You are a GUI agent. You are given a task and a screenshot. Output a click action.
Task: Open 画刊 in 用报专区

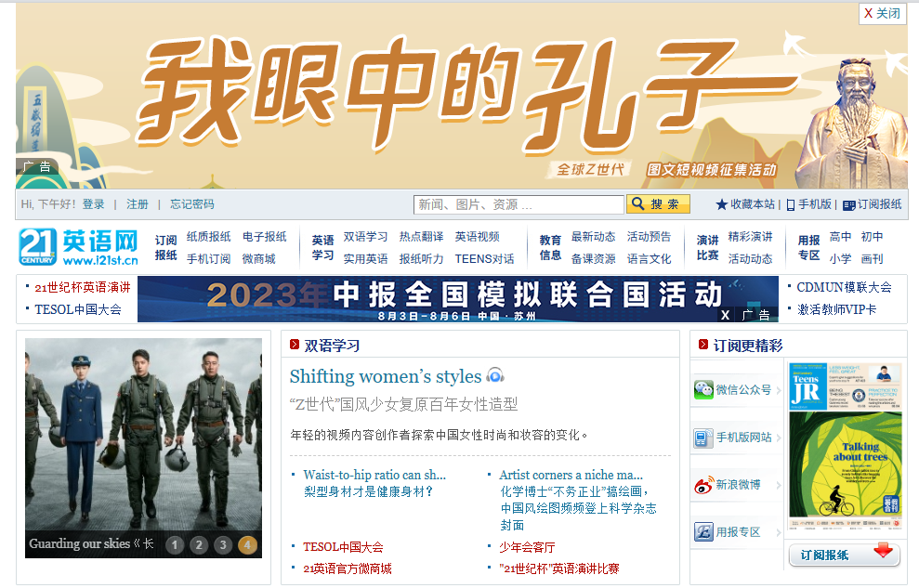pos(873,259)
